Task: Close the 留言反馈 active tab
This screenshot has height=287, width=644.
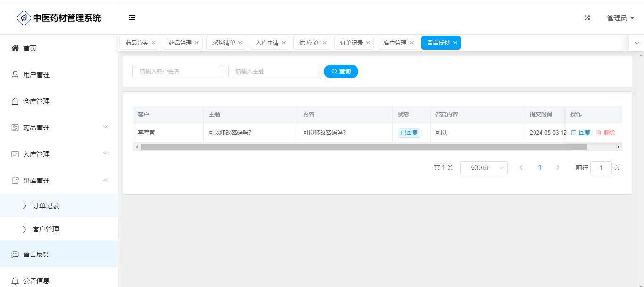Action: coord(455,43)
